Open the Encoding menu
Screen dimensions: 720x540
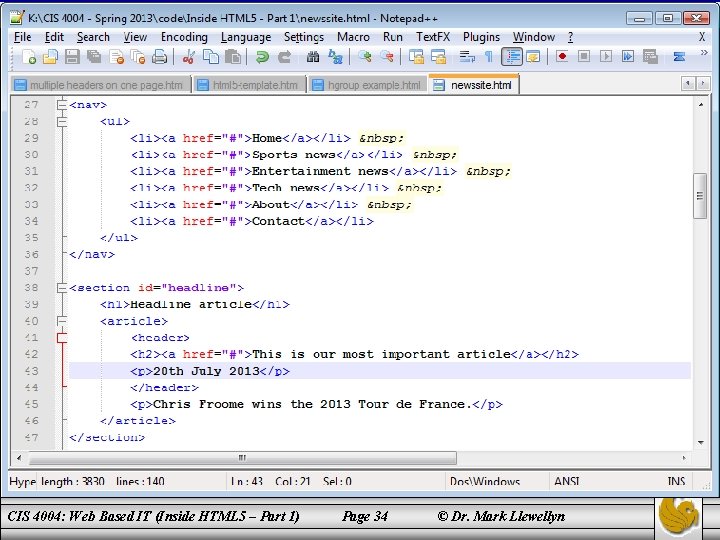click(x=184, y=37)
